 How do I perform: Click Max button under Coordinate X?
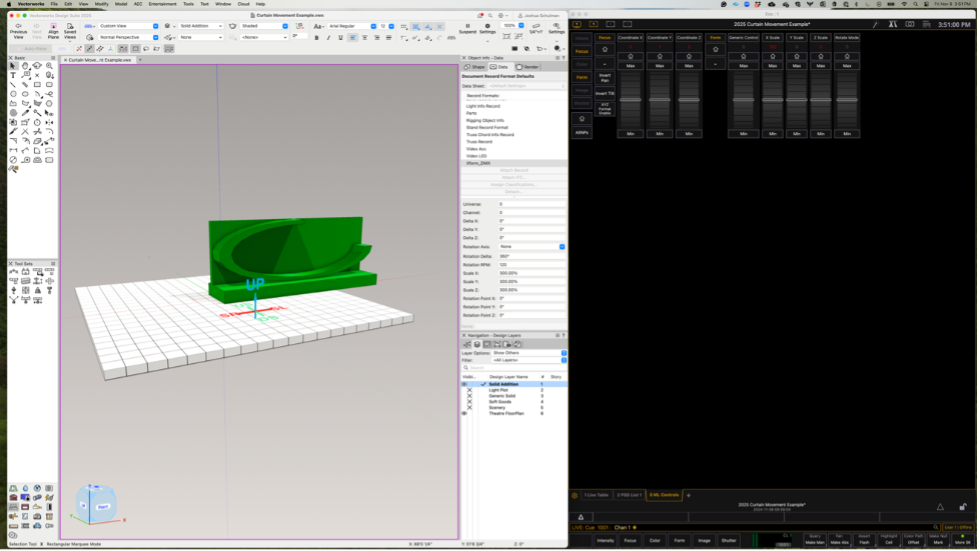point(630,66)
